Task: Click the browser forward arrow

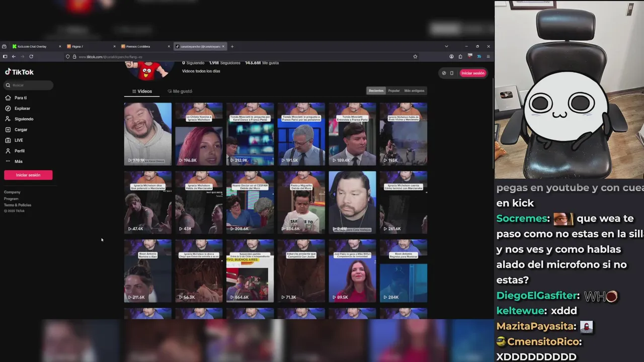Action: click(22, 56)
